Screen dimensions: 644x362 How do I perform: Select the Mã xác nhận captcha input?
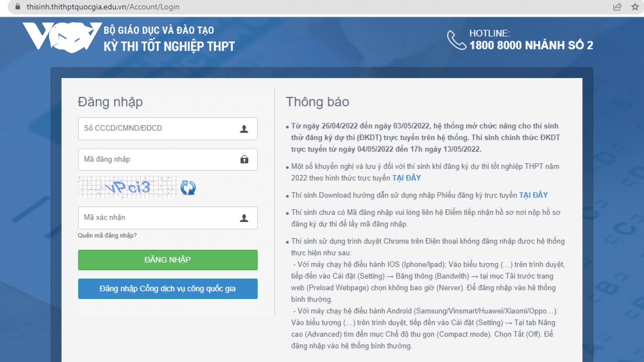coord(157,218)
